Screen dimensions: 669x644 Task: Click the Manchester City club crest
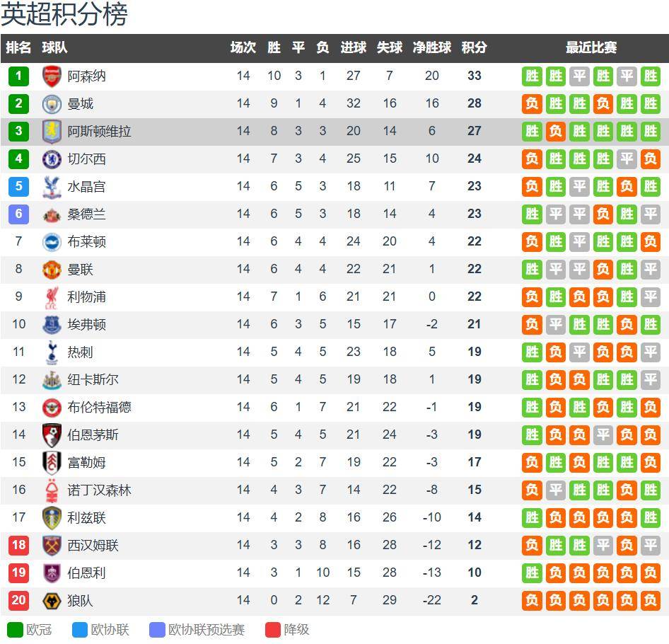(x=52, y=104)
